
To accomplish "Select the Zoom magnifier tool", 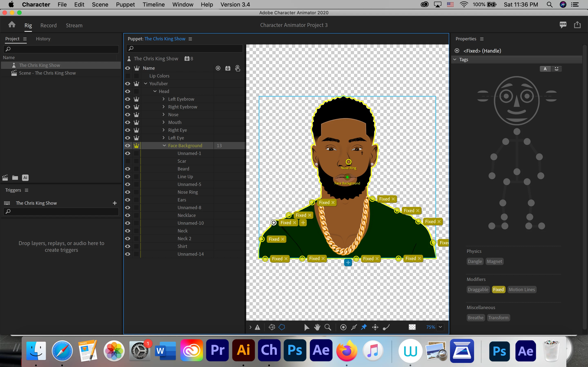I will click(328, 327).
